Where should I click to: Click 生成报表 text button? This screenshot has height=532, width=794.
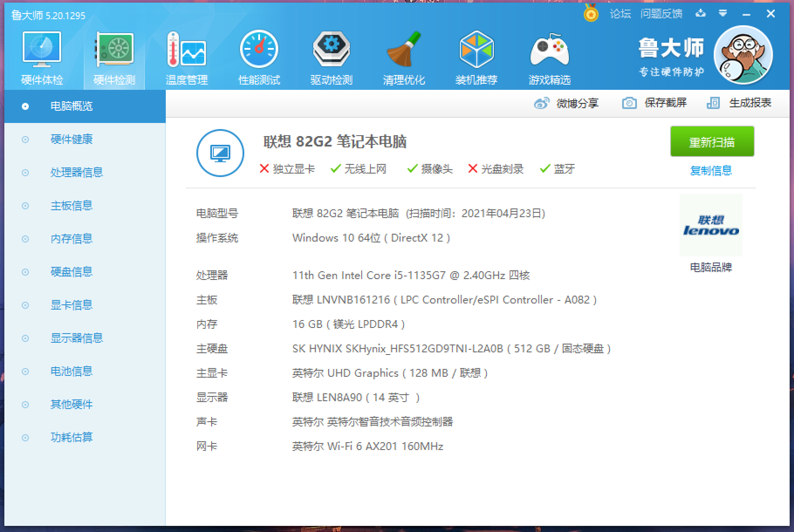click(x=750, y=103)
